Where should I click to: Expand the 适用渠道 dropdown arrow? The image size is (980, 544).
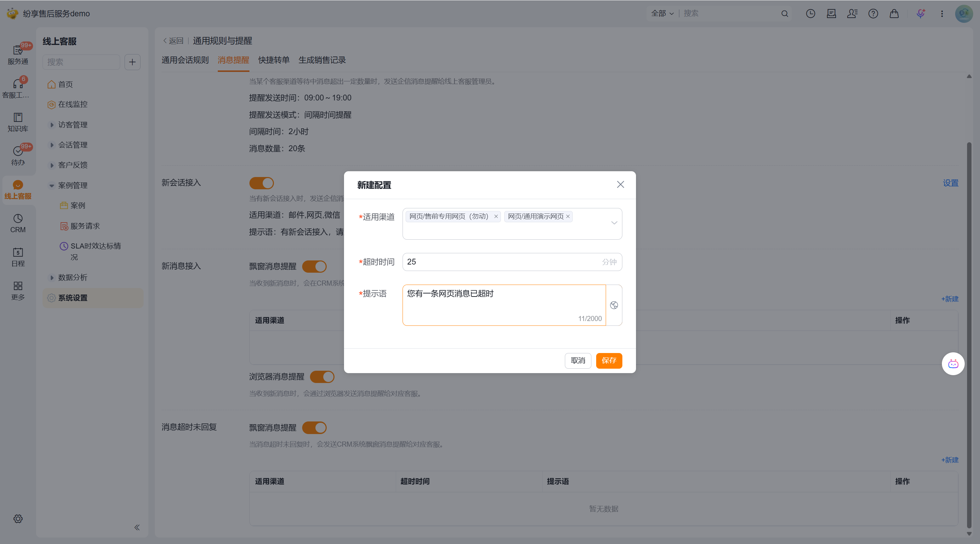point(614,223)
